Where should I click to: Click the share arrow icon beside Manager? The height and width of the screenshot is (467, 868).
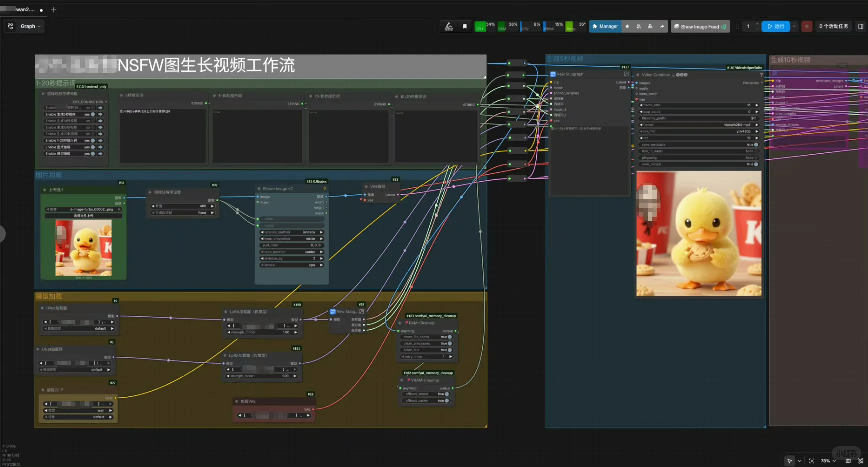pyautogui.click(x=662, y=27)
